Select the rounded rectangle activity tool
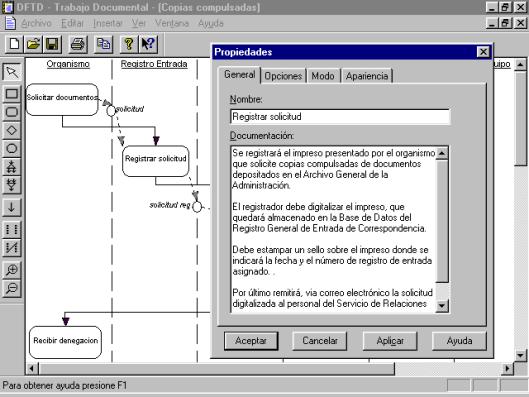Viewport: 529px width, 397px height. [x=12, y=112]
